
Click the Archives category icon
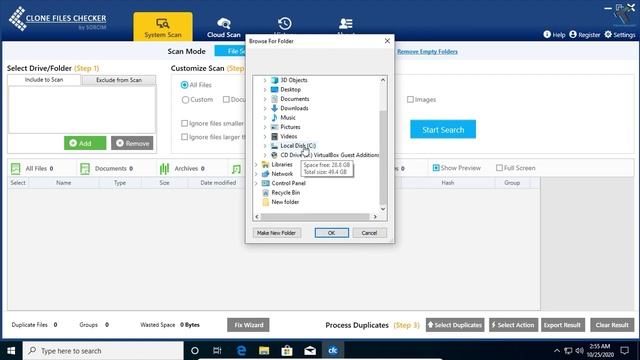[x=164, y=169]
